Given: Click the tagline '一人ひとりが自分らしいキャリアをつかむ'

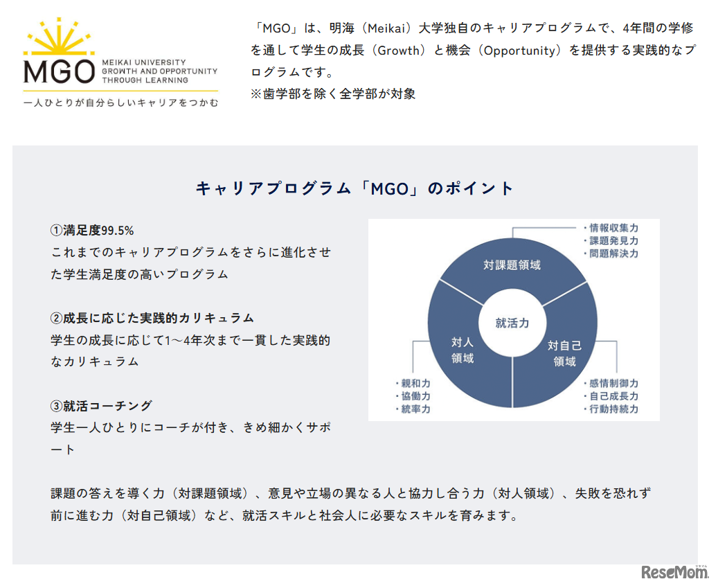Looking at the screenshot, I should point(121,103).
